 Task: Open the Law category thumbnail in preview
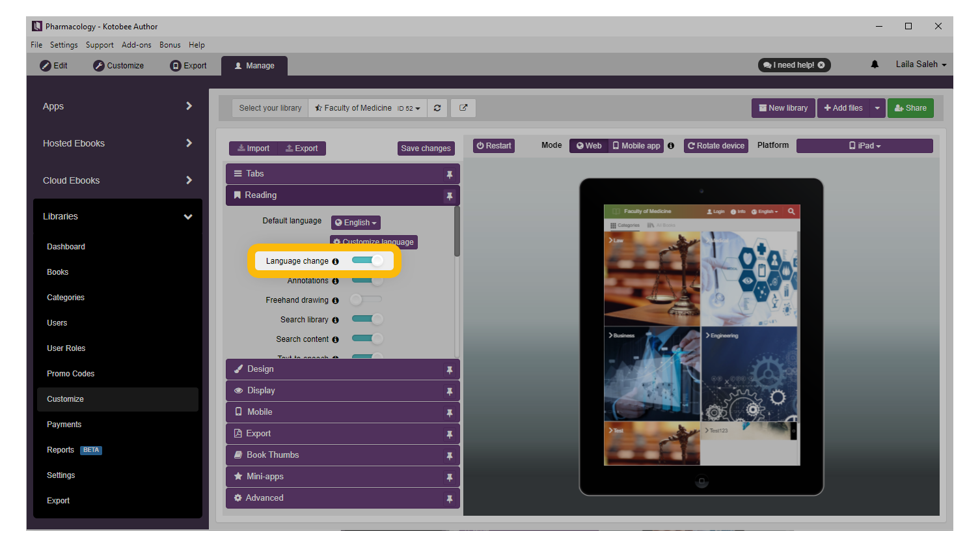point(652,279)
